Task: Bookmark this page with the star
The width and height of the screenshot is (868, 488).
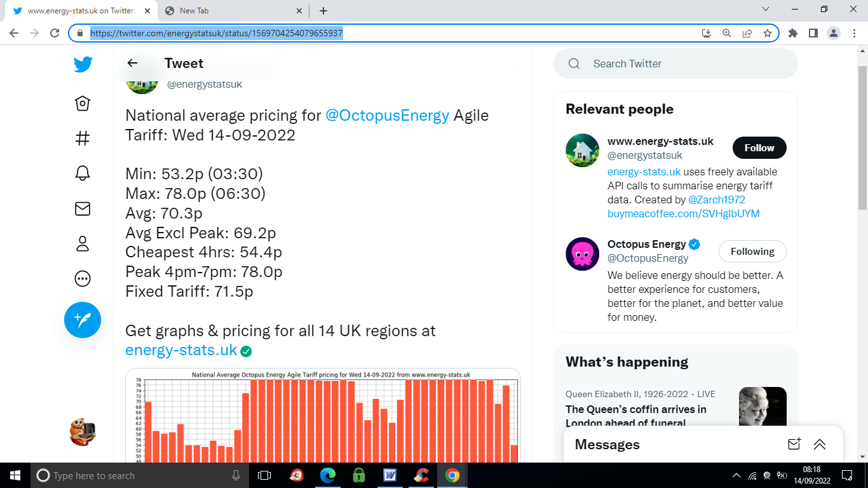Action: (768, 33)
